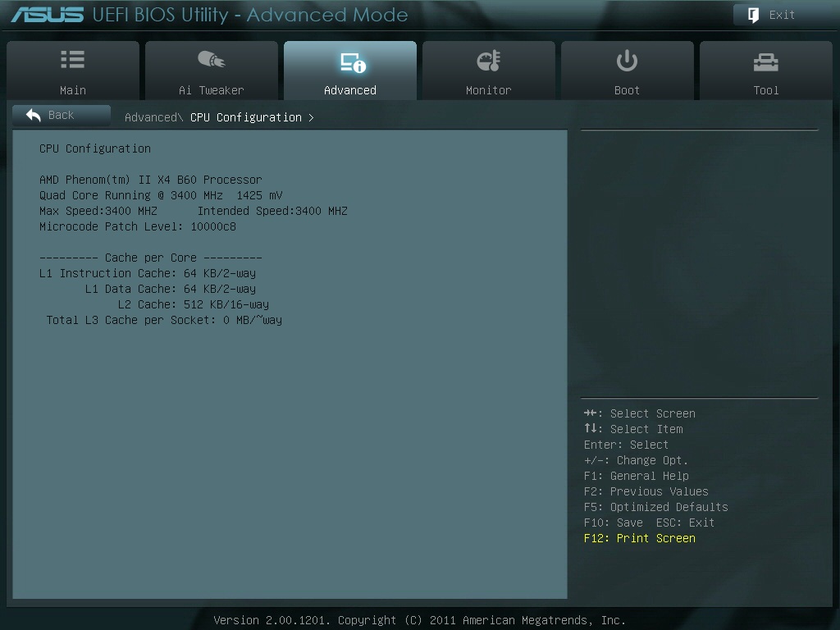This screenshot has width=840, height=630.
Task: Go to the Boot tab
Action: 628,71
